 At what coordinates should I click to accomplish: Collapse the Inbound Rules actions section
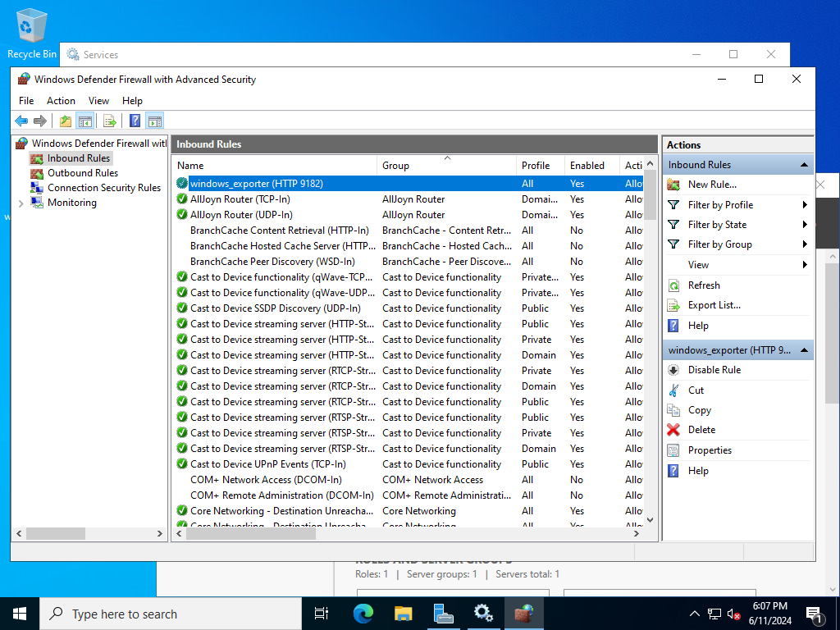(x=804, y=165)
